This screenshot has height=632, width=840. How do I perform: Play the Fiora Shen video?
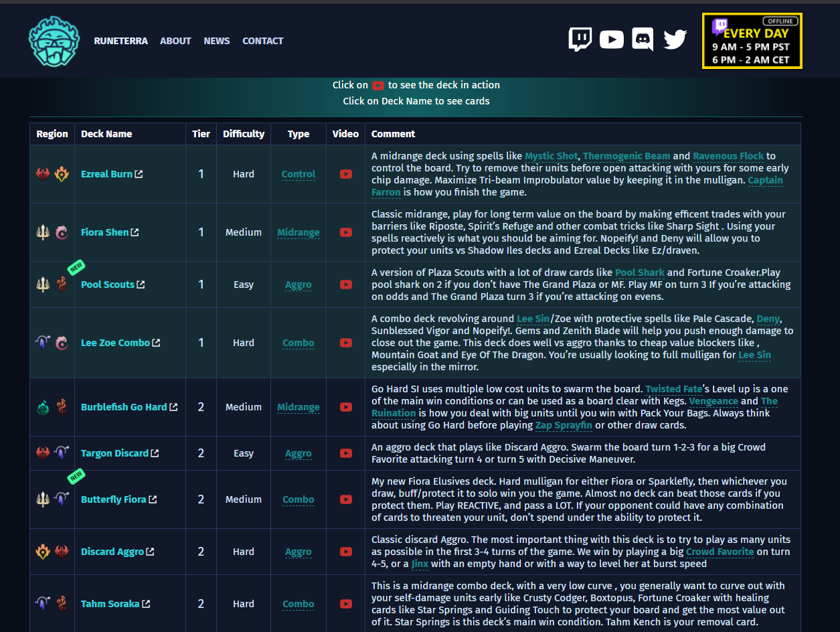tap(346, 232)
